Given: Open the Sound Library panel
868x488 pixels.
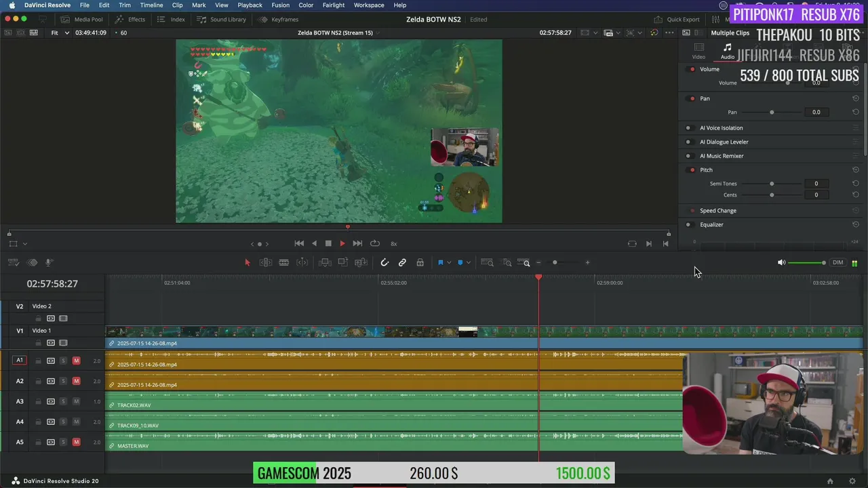Looking at the screenshot, I should [x=222, y=19].
